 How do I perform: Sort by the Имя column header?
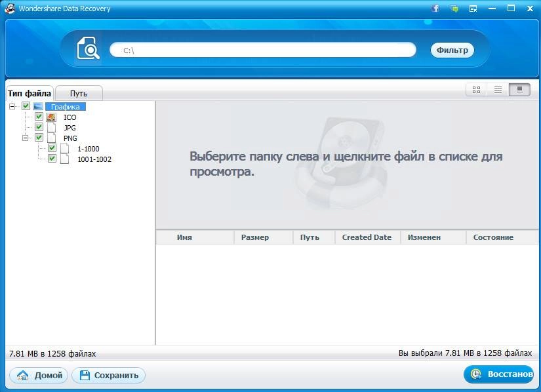point(195,237)
